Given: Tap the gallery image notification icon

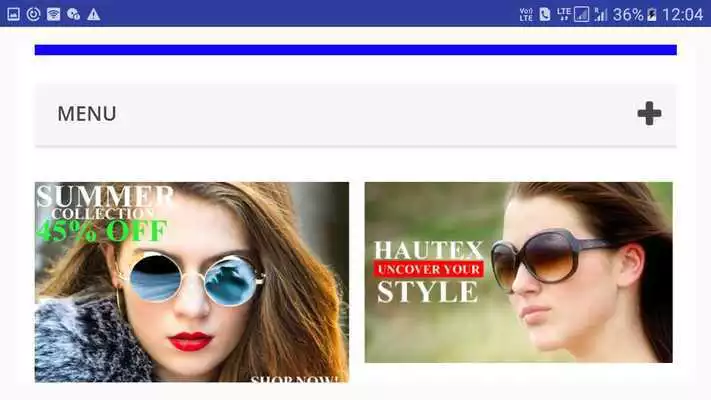Looking at the screenshot, I should 14,15.
